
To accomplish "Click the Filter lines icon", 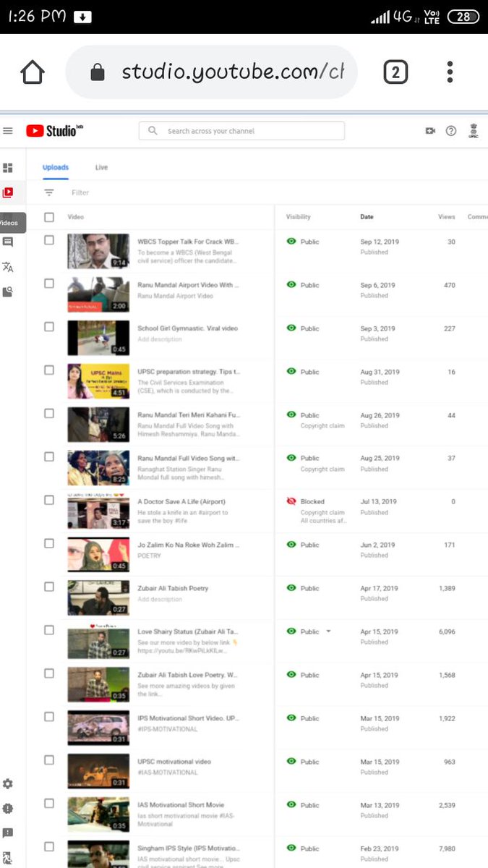I will tap(49, 192).
